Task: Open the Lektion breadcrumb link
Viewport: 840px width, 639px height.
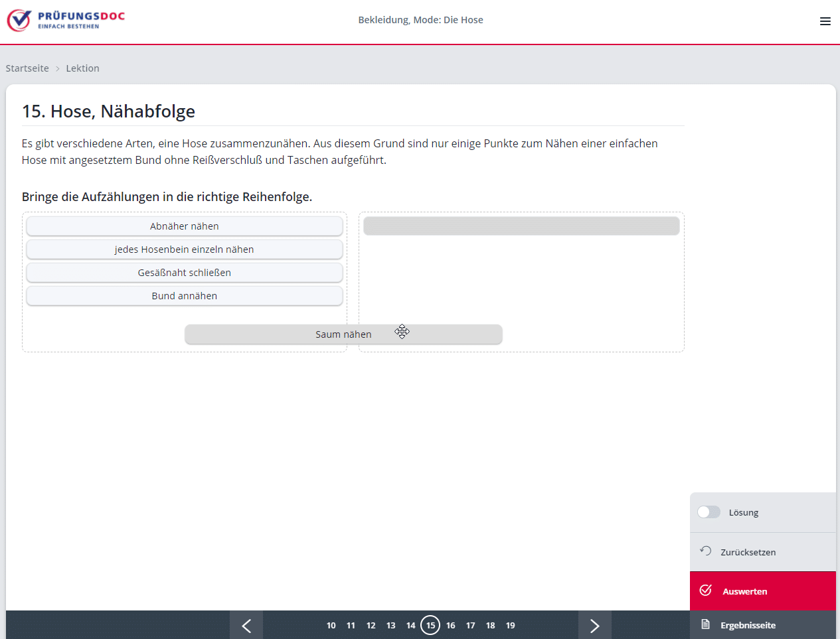Action: point(82,68)
